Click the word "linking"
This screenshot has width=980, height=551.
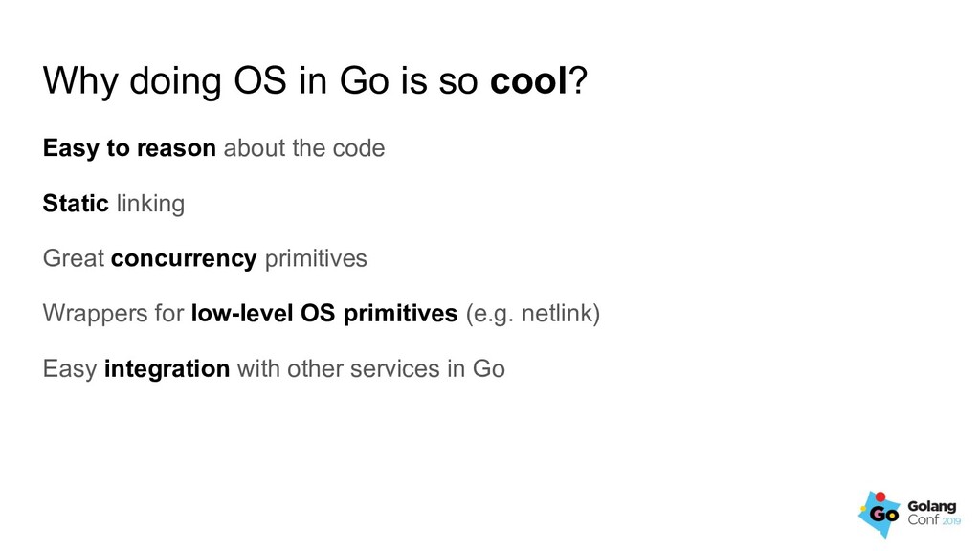click(150, 204)
